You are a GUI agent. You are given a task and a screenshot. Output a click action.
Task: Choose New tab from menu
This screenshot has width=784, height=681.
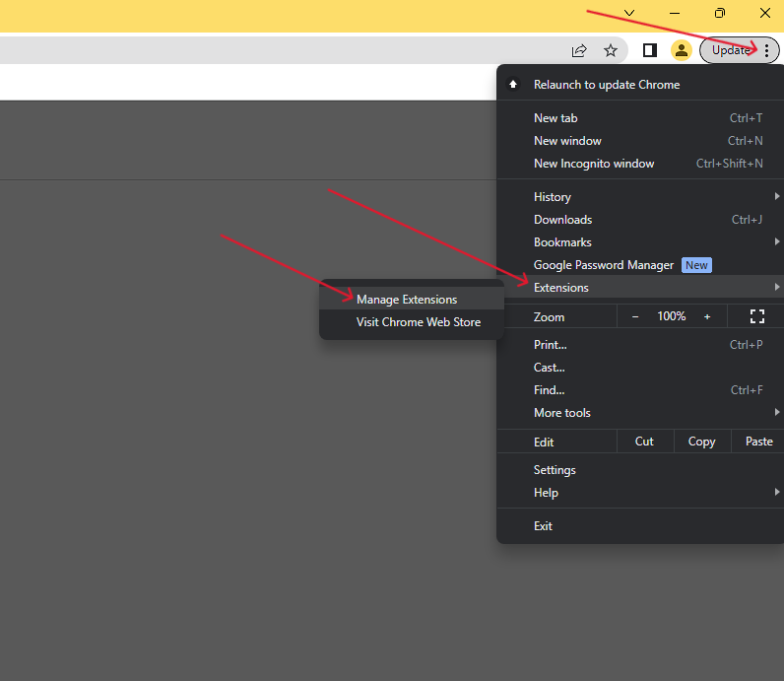(640, 118)
